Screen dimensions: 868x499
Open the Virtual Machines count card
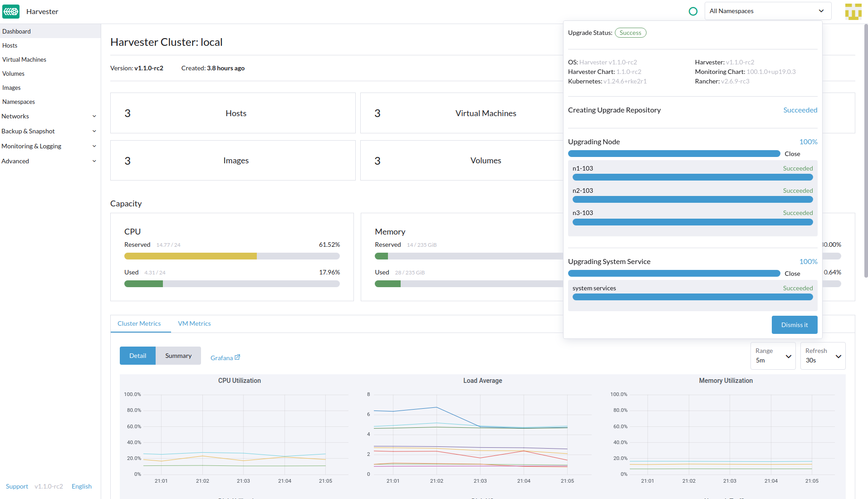pyautogui.click(x=461, y=113)
